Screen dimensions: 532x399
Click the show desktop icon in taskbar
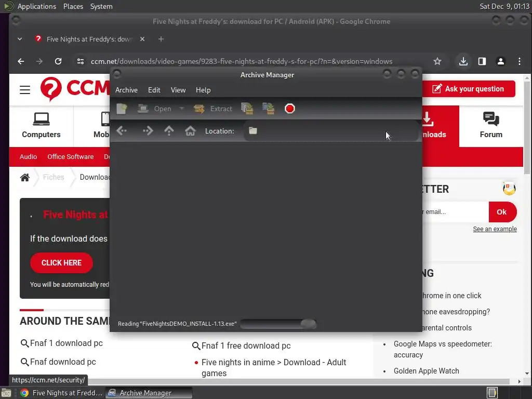pos(6,393)
